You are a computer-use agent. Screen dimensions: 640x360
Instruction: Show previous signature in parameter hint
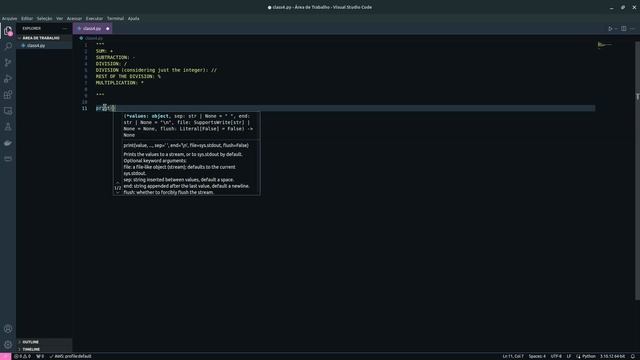point(118,183)
